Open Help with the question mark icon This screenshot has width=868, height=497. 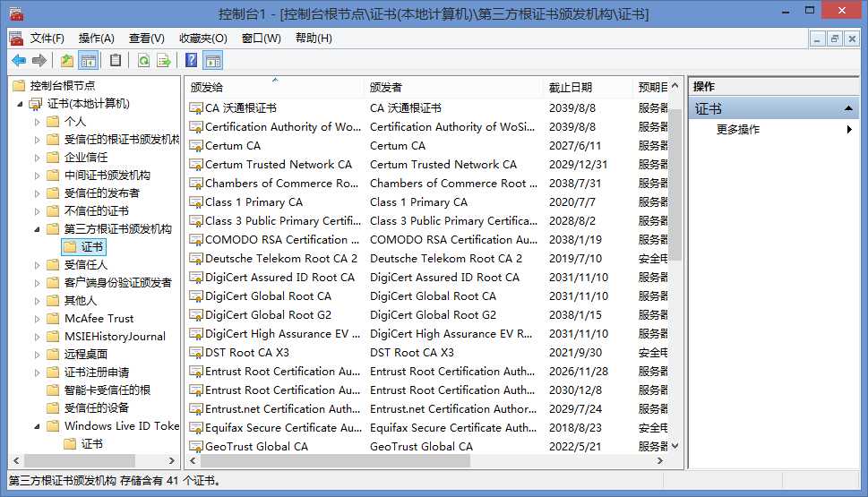pyautogui.click(x=191, y=60)
